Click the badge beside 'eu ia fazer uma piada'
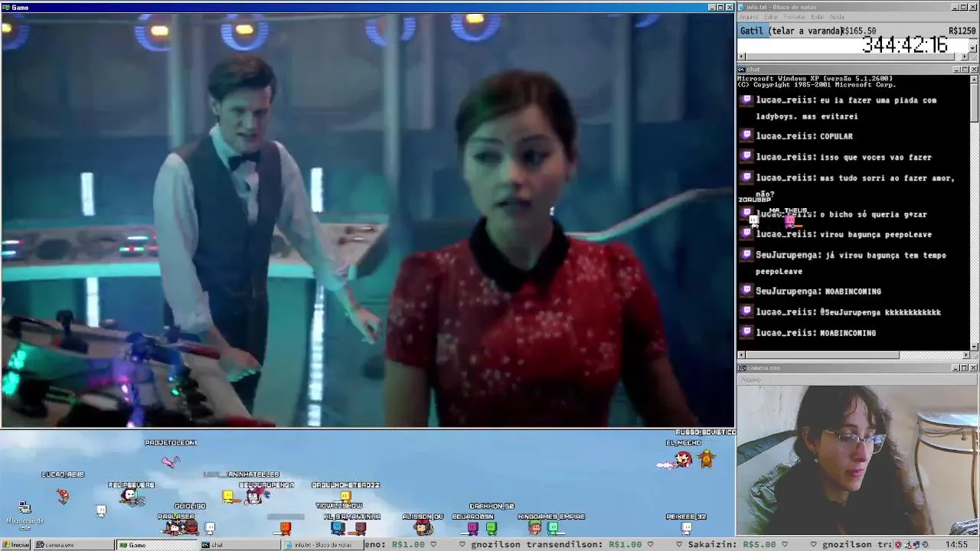This screenshot has height=551, width=980. (x=747, y=99)
